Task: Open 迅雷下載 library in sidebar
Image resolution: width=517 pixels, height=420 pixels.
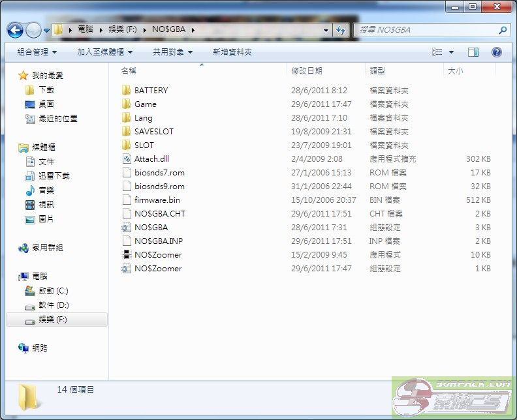Action: pos(54,176)
